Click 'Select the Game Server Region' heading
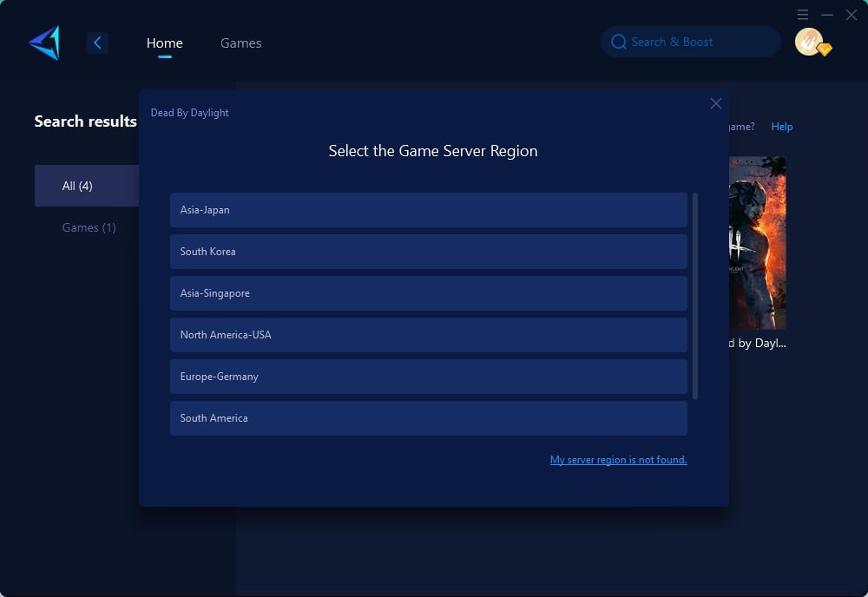The width and height of the screenshot is (868, 597). tap(433, 151)
